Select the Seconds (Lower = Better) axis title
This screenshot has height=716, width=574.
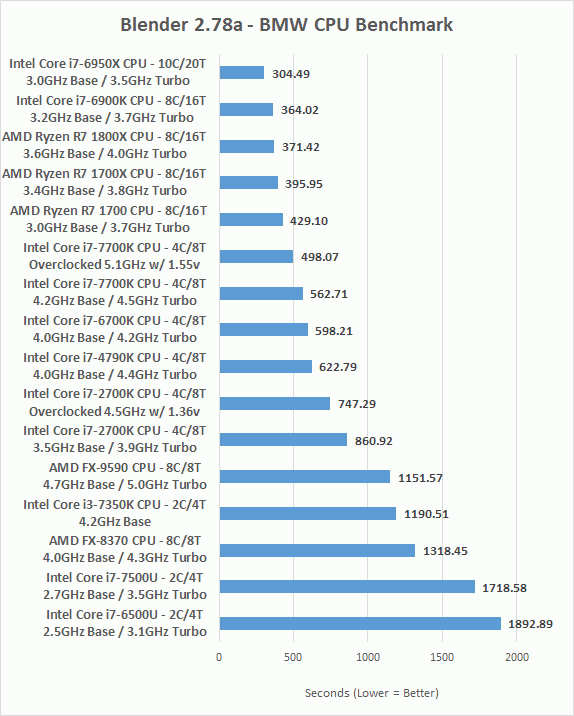coord(372,693)
